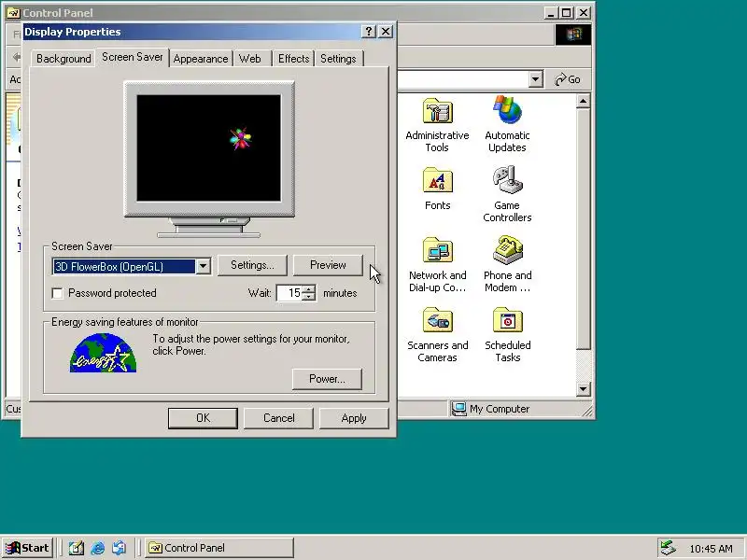Launch Outlook Express from quick launch
Viewport: 747px width, 560px height.
click(x=120, y=548)
